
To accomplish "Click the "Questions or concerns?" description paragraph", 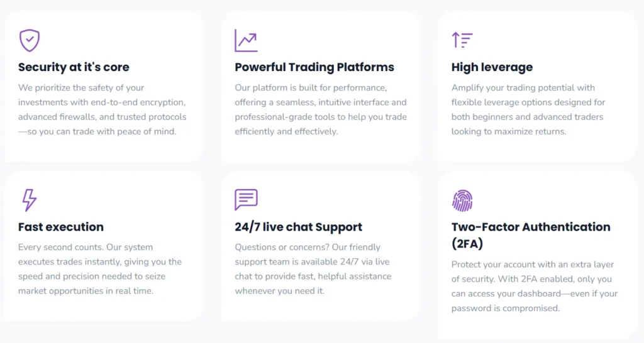I will tap(313, 269).
